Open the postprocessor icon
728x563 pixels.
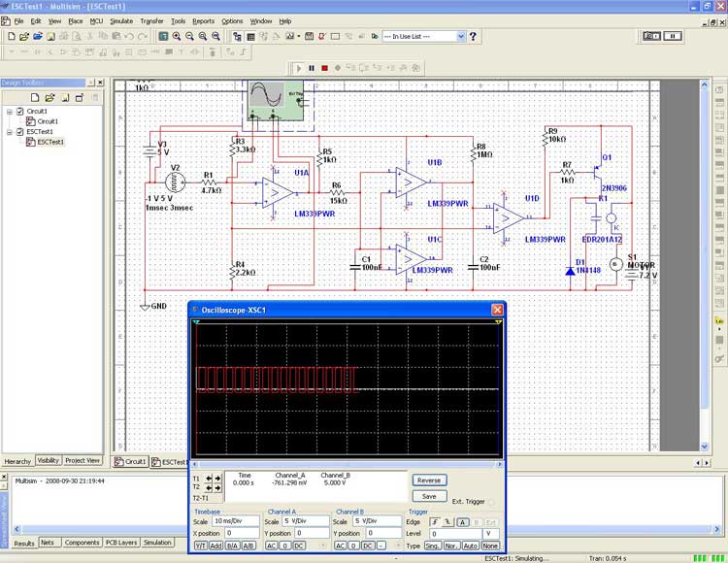coord(309,36)
